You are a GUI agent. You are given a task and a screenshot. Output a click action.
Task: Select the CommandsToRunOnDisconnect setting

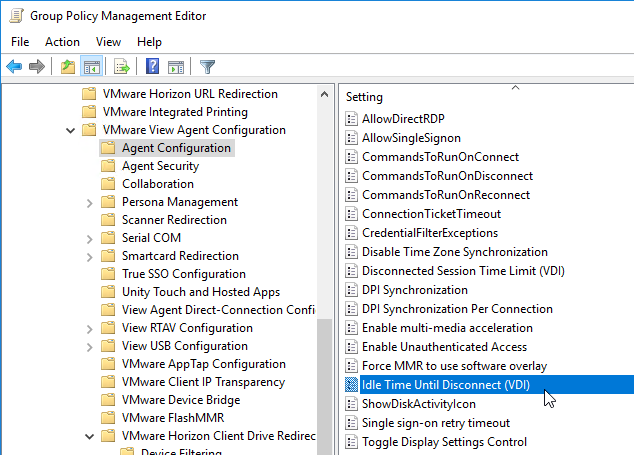click(x=447, y=176)
